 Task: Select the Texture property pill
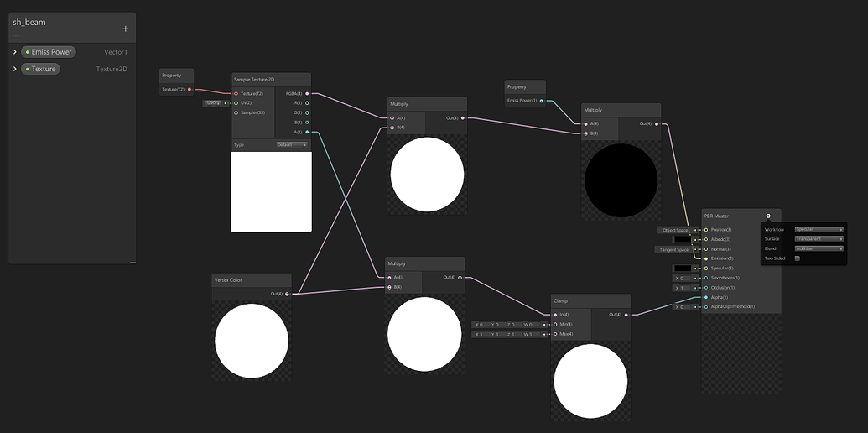[41, 69]
